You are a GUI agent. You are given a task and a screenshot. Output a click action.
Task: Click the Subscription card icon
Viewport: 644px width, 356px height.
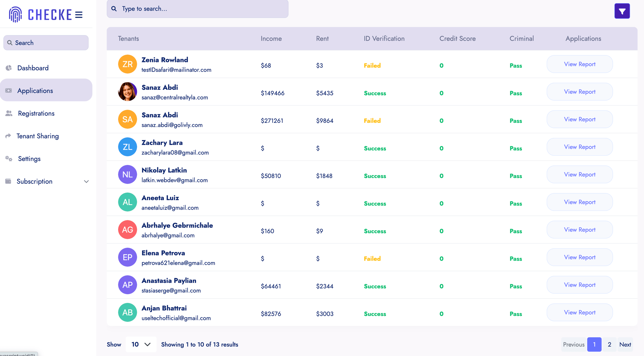point(8,181)
